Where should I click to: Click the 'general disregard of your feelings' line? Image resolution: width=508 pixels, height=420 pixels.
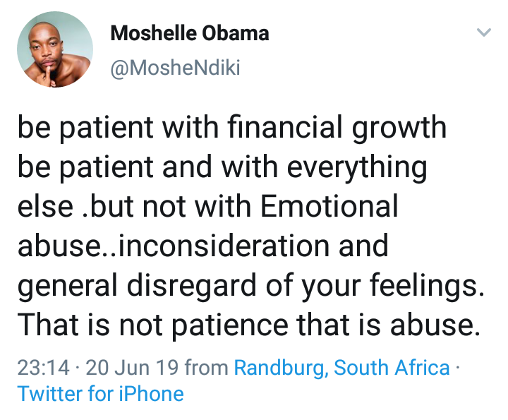click(x=250, y=286)
